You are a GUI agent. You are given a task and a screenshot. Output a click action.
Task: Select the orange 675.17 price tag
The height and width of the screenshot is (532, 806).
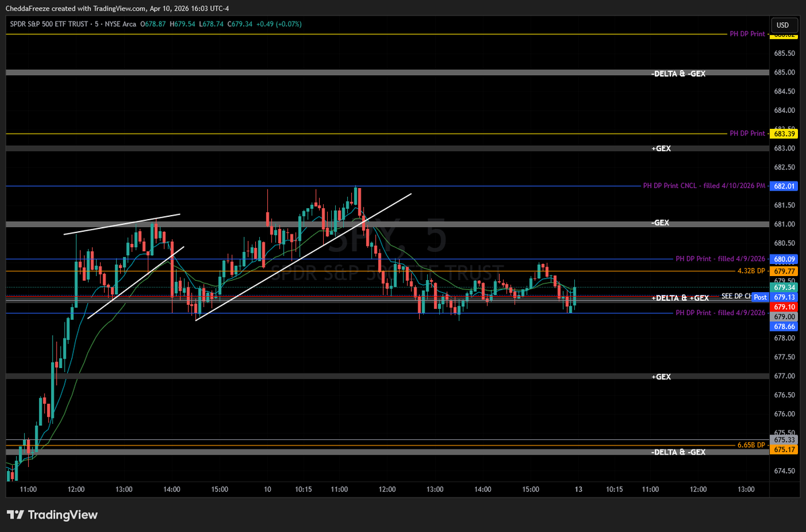pyautogui.click(x=784, y=449)
